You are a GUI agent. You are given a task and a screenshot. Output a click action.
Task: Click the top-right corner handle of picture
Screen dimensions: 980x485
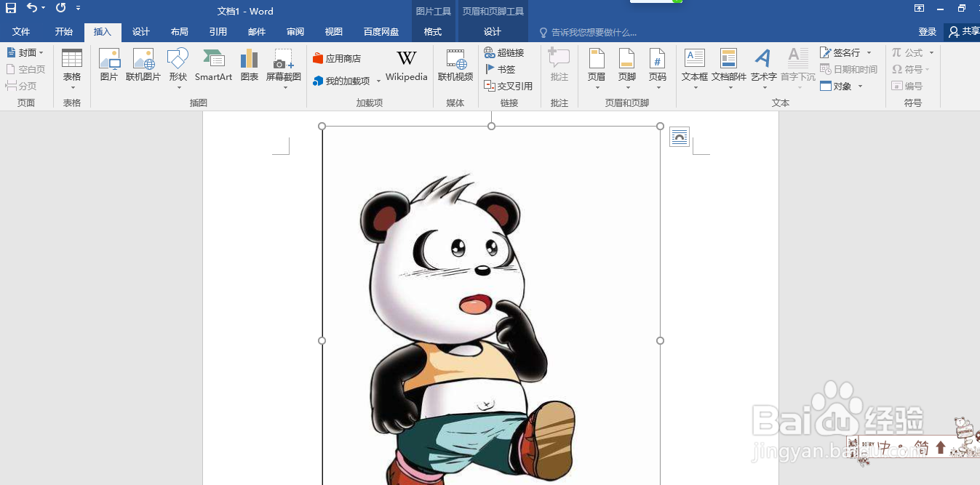(661, 127)
